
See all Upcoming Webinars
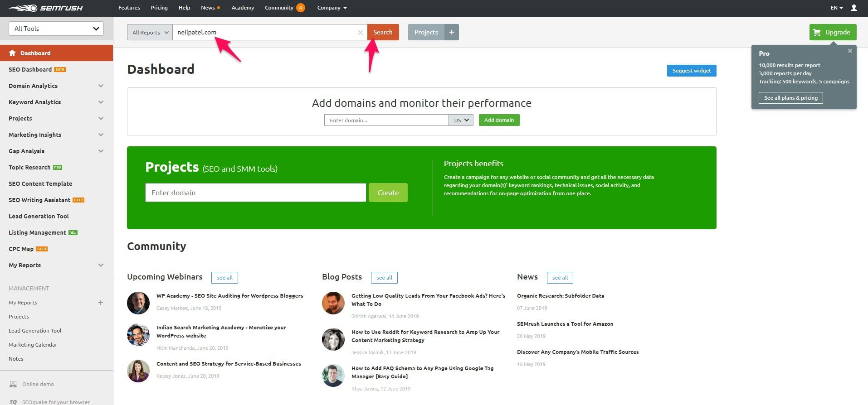[224, 278]
